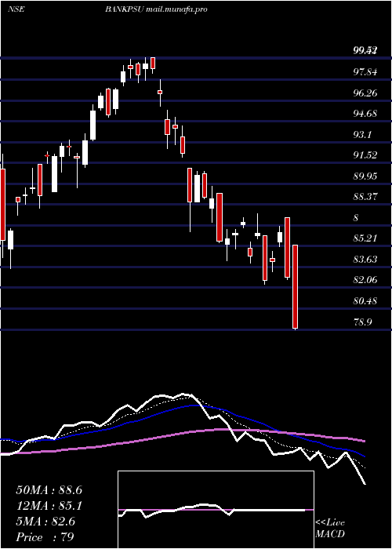Select the 83.63 price axis label
This screenshot has height=549, width=392.
point(365,259)
